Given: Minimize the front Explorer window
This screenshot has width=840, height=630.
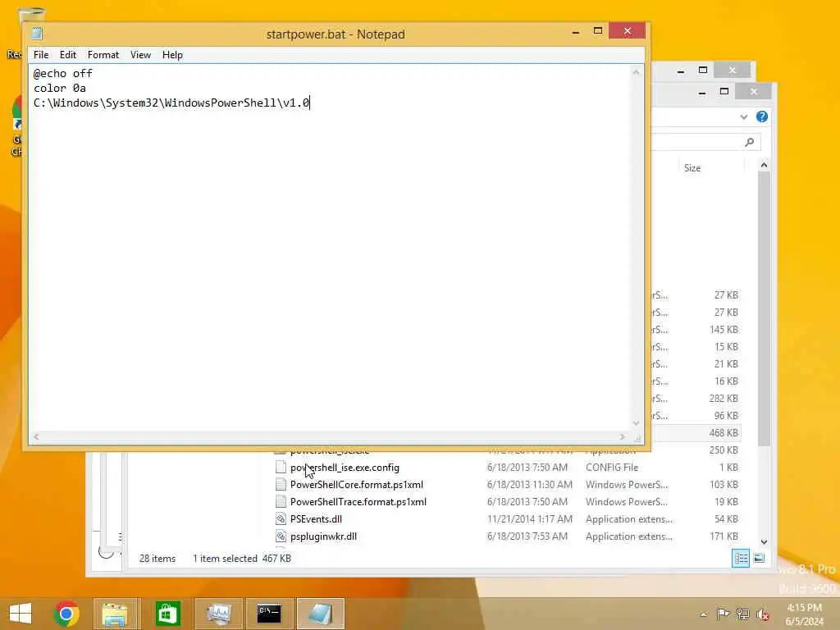Looking at the screenshot, I should (x=702, y=93).
